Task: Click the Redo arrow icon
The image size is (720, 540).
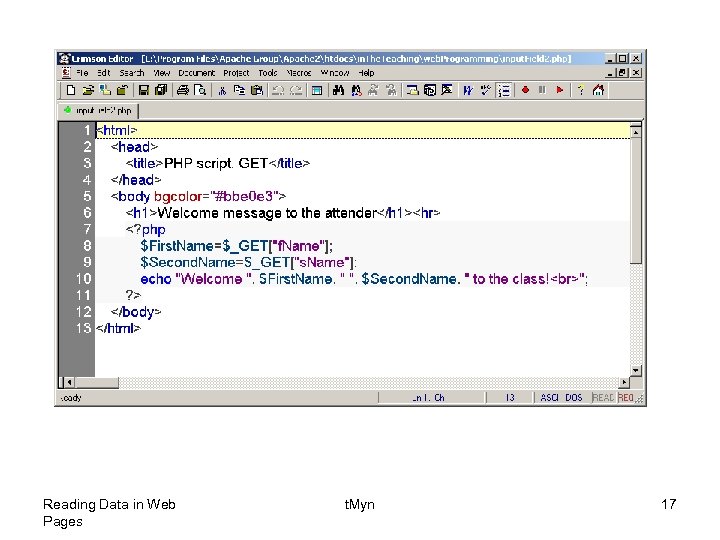Action: click(x=296, y=90)
